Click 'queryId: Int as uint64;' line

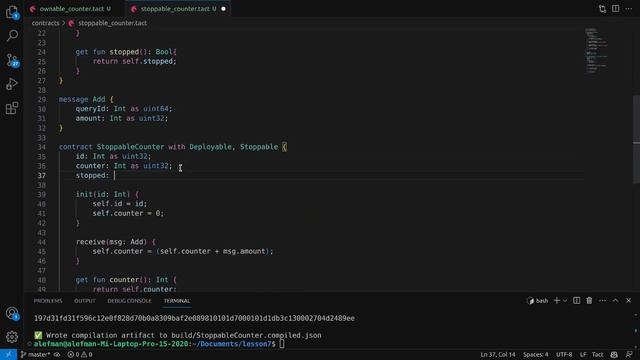click(x=124, y=109)
